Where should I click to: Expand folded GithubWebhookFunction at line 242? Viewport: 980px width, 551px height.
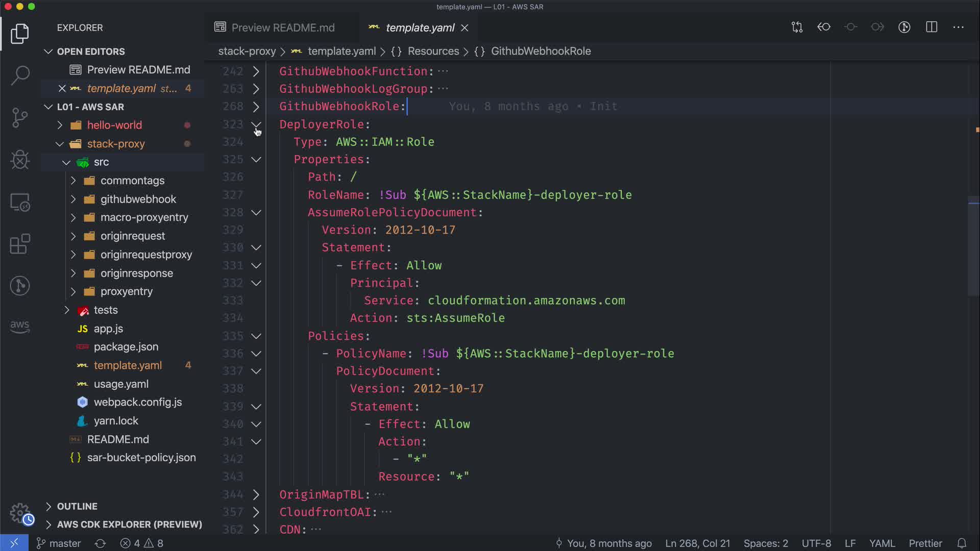(x=256, y=71)
